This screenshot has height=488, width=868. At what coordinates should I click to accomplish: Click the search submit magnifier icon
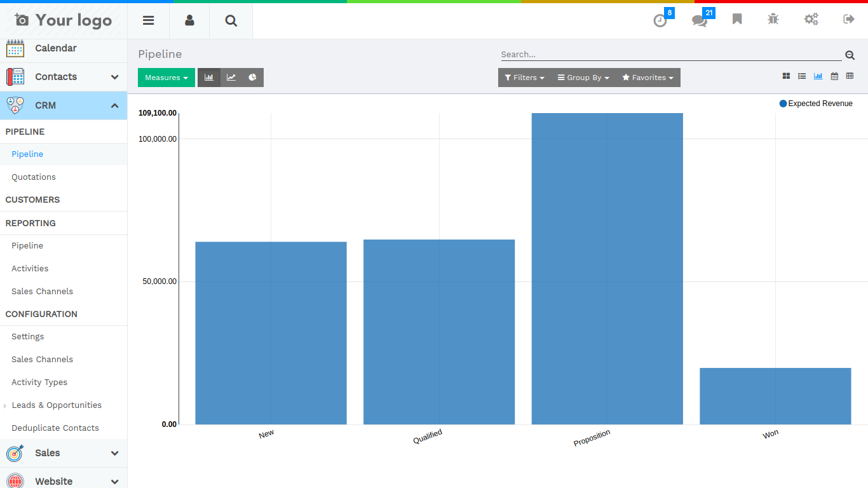pyautogui.click(x=850, y=55)
